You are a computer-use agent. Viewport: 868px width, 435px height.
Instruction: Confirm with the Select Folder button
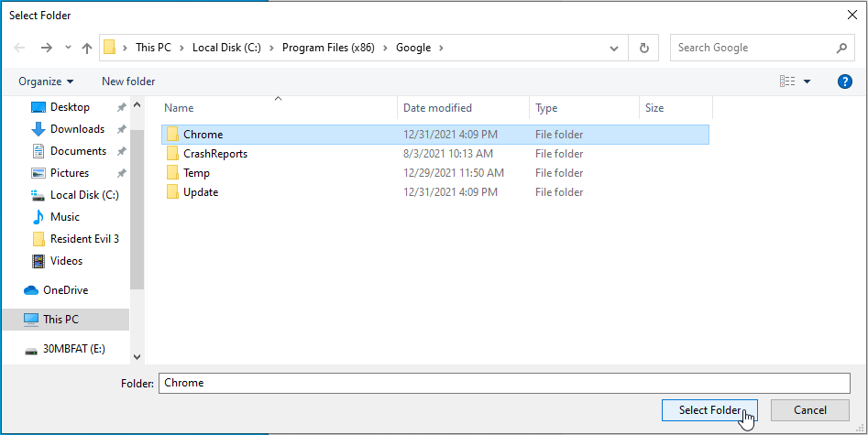click(x=709, y=410)
